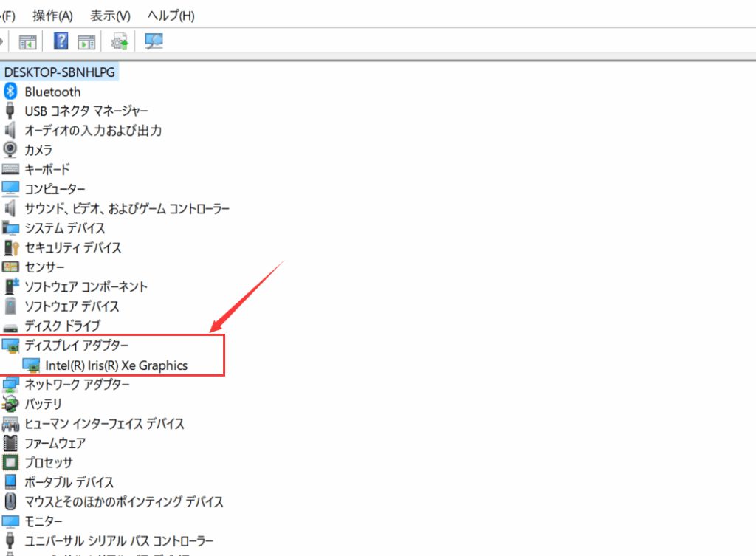Select the モニター category
This screenshot has height=556, width=756.
point(44,521)
